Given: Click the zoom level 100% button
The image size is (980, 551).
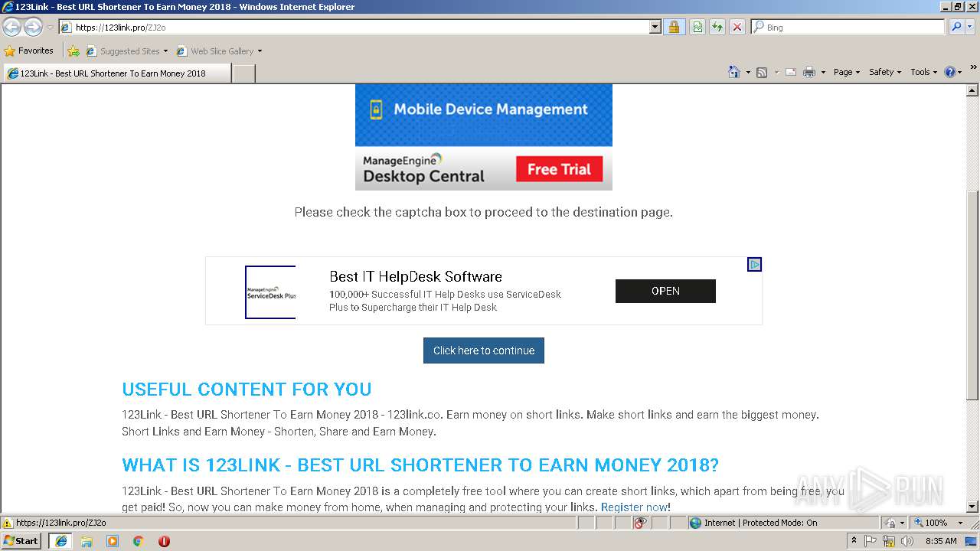Looking at the screenshot, I should [931, 523].
